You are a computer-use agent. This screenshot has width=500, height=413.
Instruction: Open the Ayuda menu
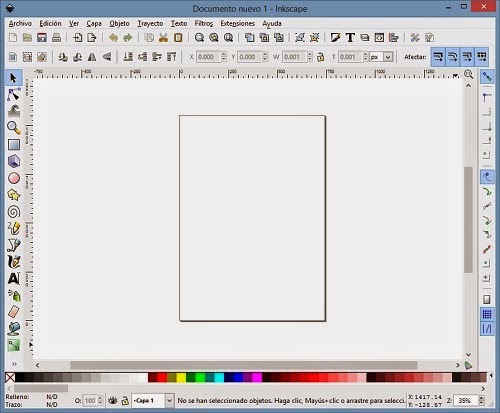(x=272, y=24)
